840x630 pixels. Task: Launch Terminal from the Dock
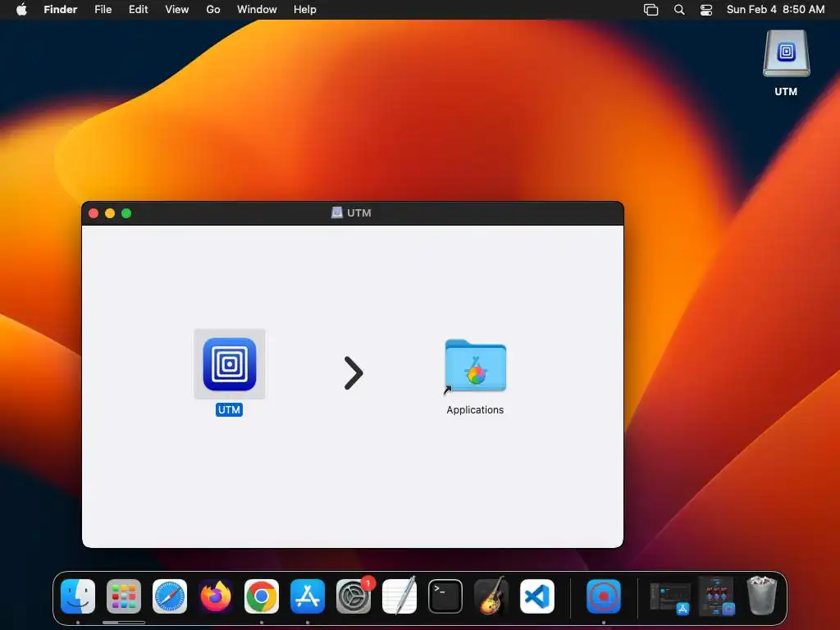tap(445, 596)
